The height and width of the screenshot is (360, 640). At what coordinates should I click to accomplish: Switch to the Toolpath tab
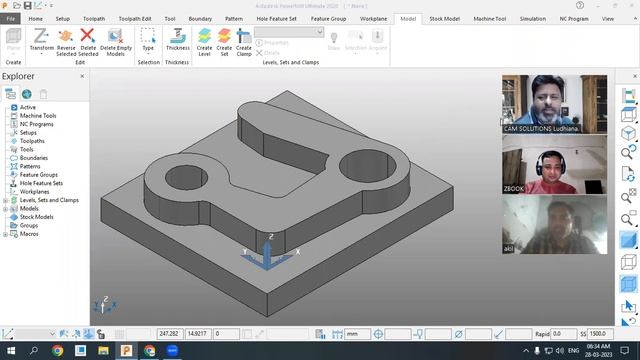pyautogui.click(x=94, y=19)
